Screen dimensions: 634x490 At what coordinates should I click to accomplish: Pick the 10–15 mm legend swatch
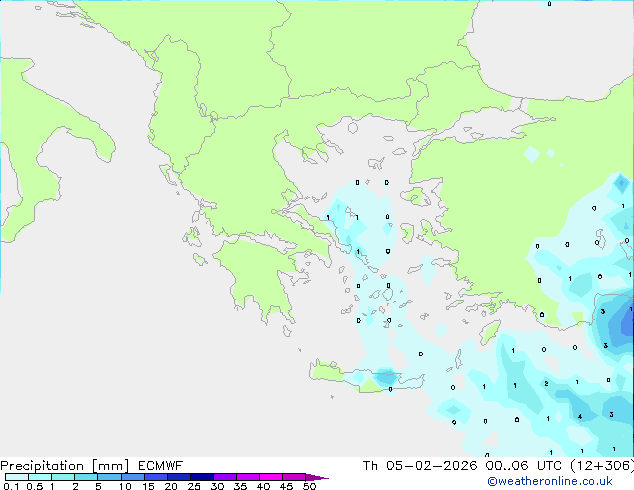pyautogui.click(x=132, y=477)
